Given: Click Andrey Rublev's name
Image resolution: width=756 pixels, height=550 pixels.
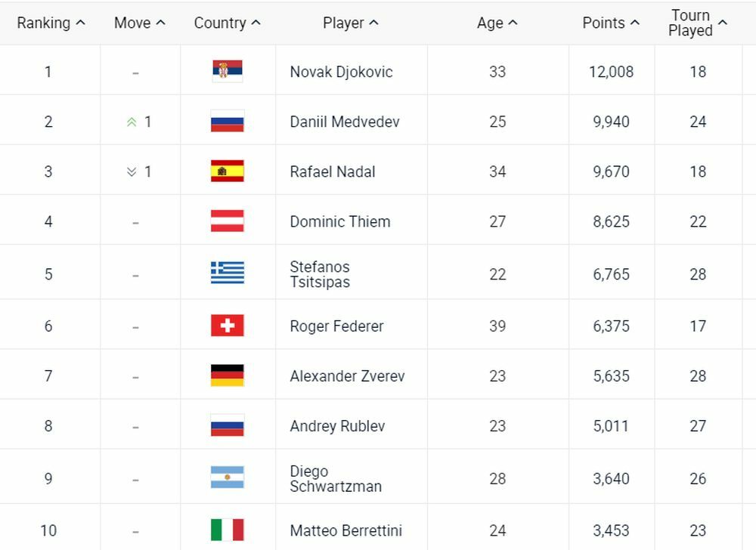Looking at the screenshot, I should pyautogui.click(x=337, y=425).
